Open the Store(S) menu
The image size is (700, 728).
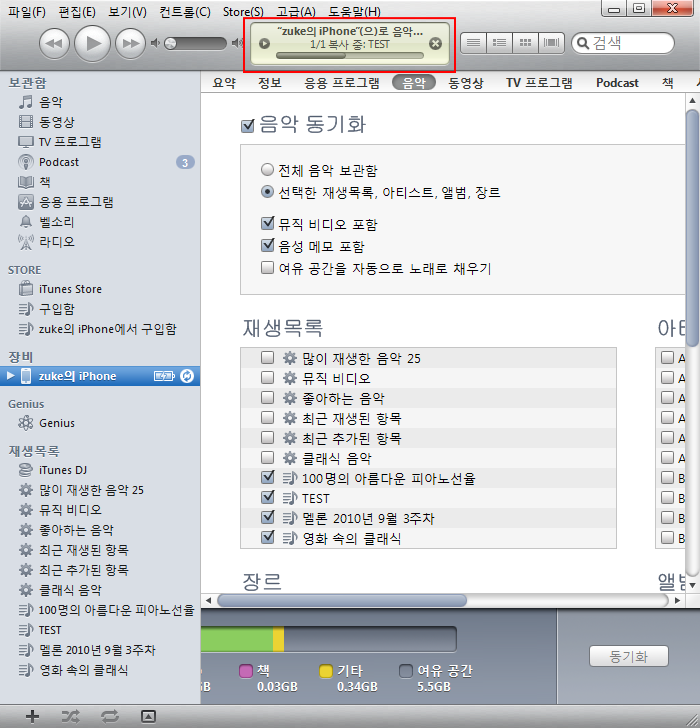point(243,12)
